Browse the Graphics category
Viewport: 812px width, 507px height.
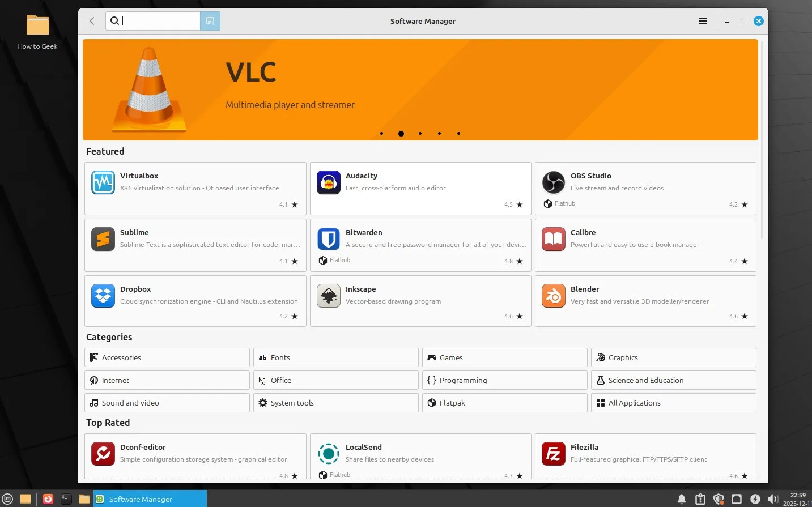674,357
